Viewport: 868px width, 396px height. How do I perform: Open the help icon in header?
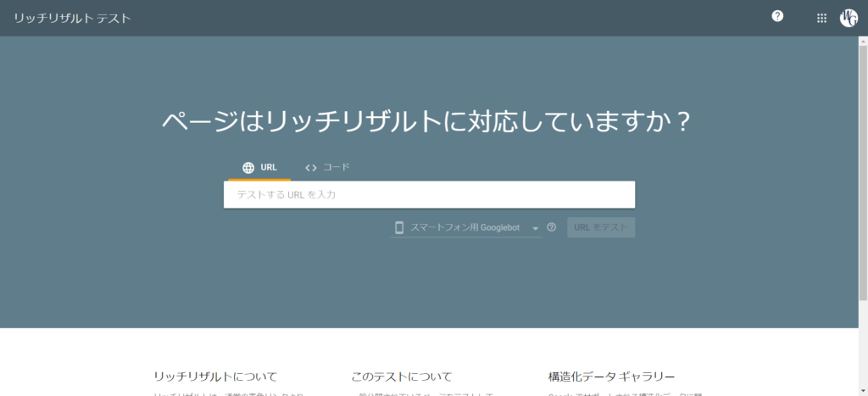point(777,17)
